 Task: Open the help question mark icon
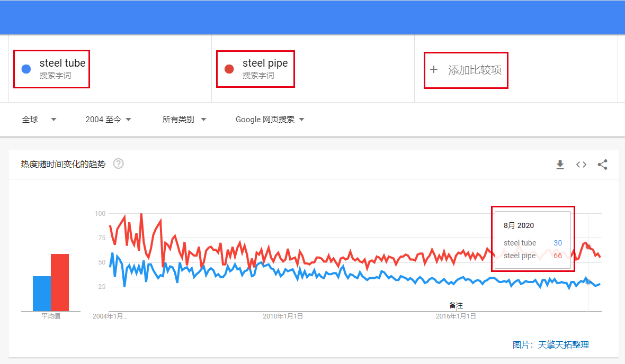pyautogui.click(x=119, y=163)
